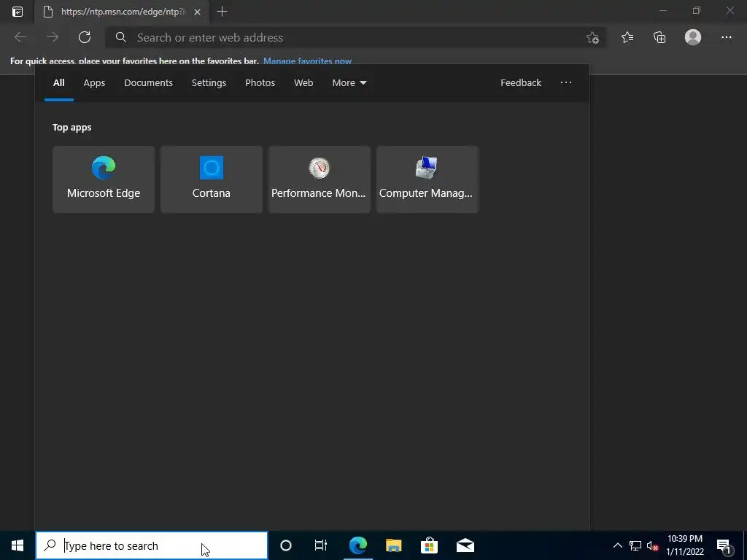Close the ntp.msn.com tab
This screenshot has height=560, width=747.
pyautogui.click(x=197, y=12)
